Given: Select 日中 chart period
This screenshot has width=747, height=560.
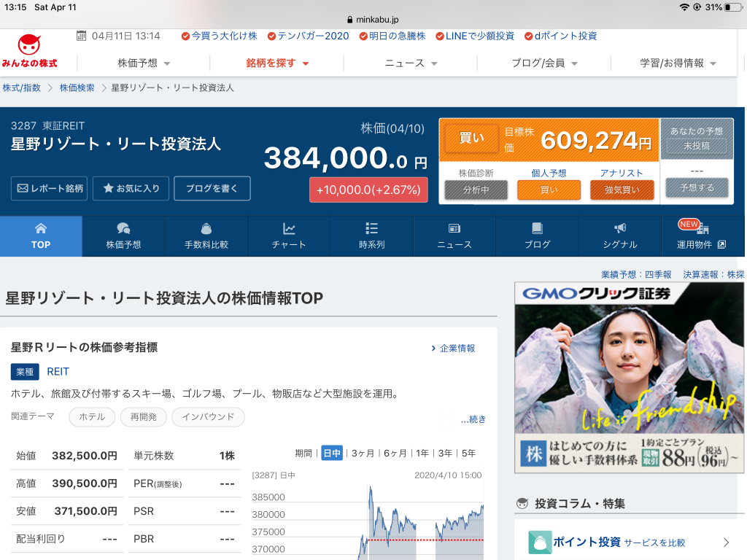Looking at the screenshot, I should tap(332, 453).
